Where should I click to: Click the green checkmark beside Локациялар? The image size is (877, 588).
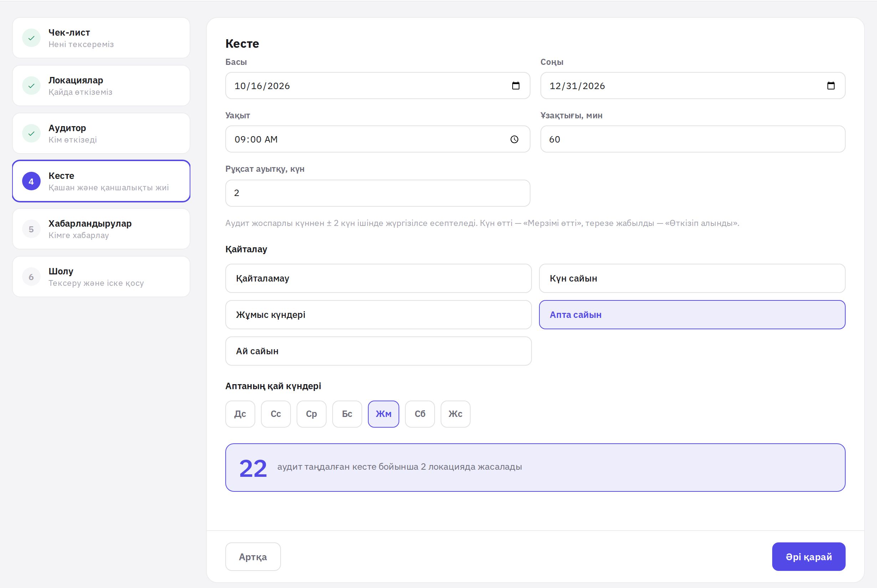pos(31,86)
